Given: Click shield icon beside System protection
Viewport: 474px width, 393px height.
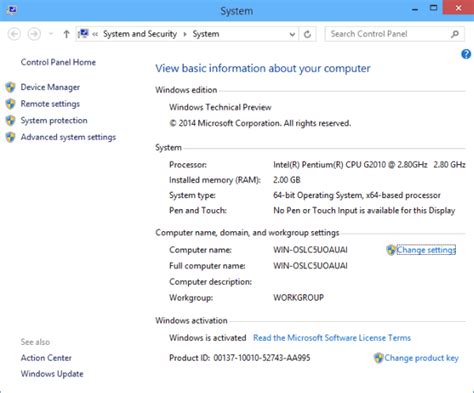Looking at the screenshot, I should (x=10, y=121).
